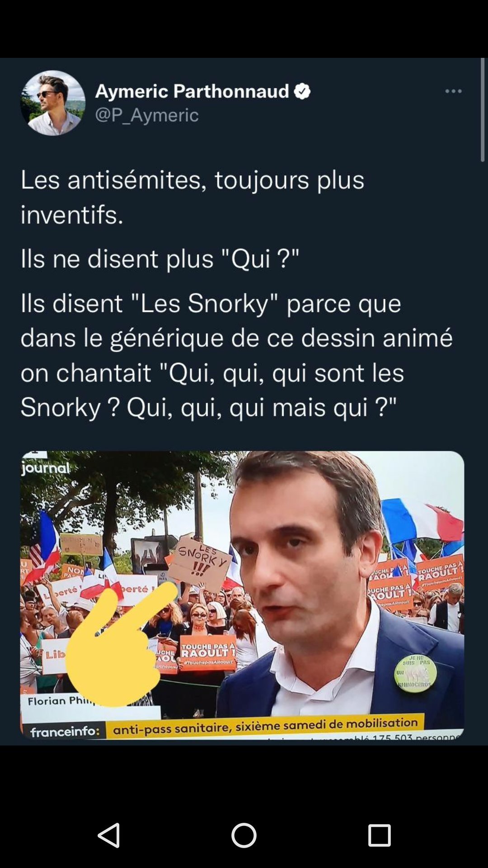Image resolution: width=488 pixels, height=868 pixels.
Task: Tap the blue verified badge icon
Action: (302, 91)
